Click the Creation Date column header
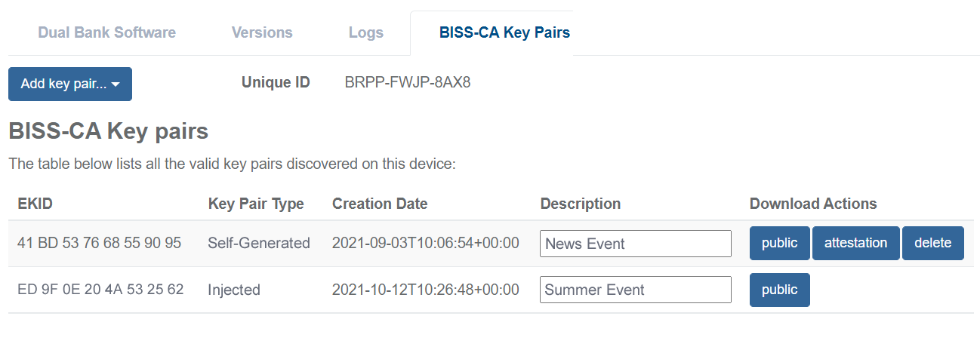 [380, 204]
